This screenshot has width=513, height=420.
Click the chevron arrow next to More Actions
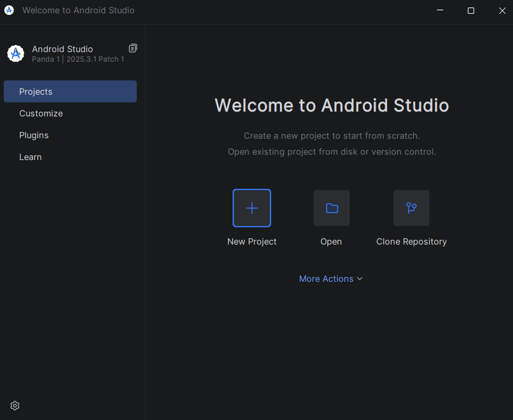pos(360,279)
